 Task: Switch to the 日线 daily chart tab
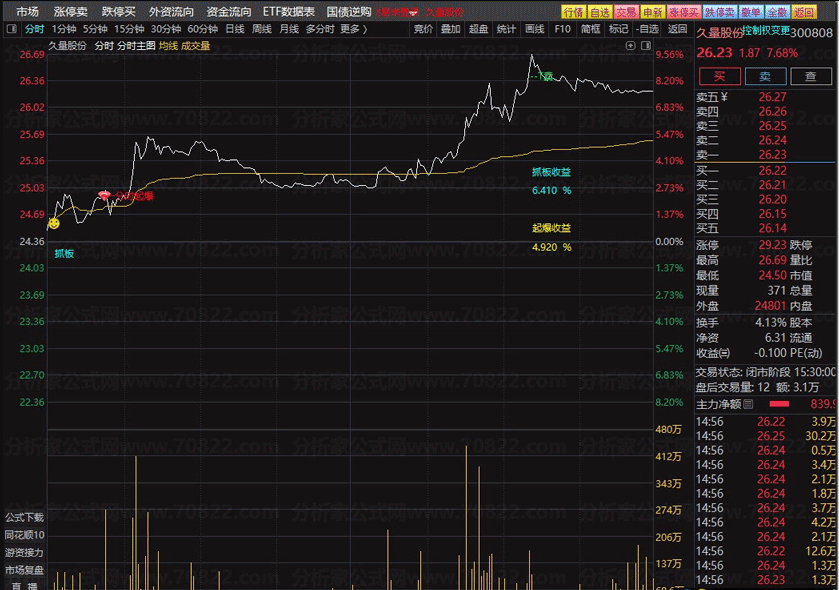tap(234, 29)
